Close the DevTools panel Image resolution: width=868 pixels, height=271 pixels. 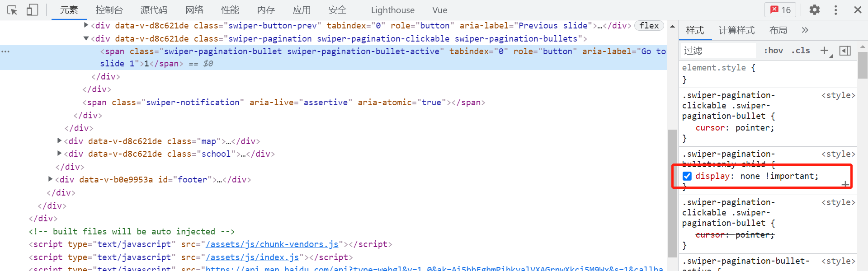857,10
